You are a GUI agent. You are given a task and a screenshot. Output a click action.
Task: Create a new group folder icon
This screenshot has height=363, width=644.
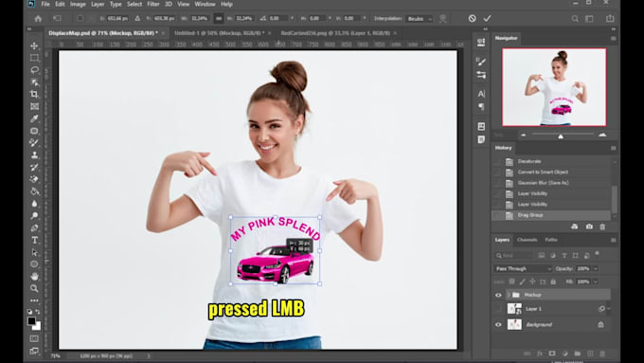578,354
